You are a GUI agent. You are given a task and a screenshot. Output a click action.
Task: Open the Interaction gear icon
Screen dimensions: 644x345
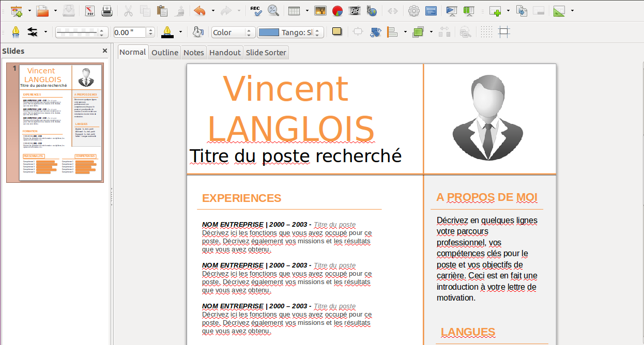[414, 10]
